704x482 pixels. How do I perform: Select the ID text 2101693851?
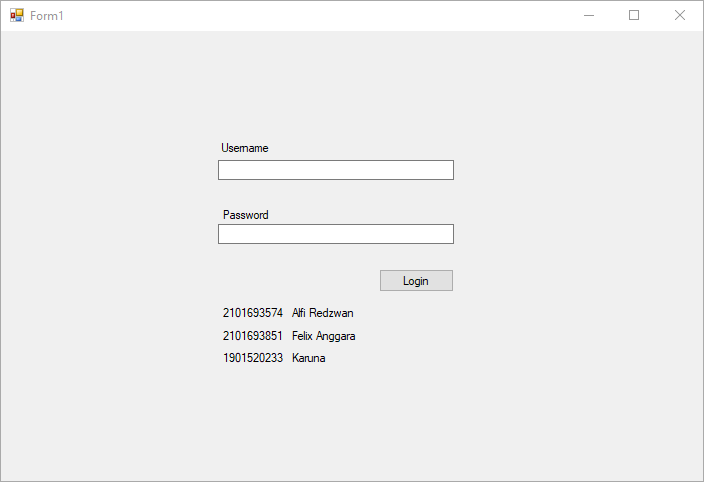tap(253, 336)
